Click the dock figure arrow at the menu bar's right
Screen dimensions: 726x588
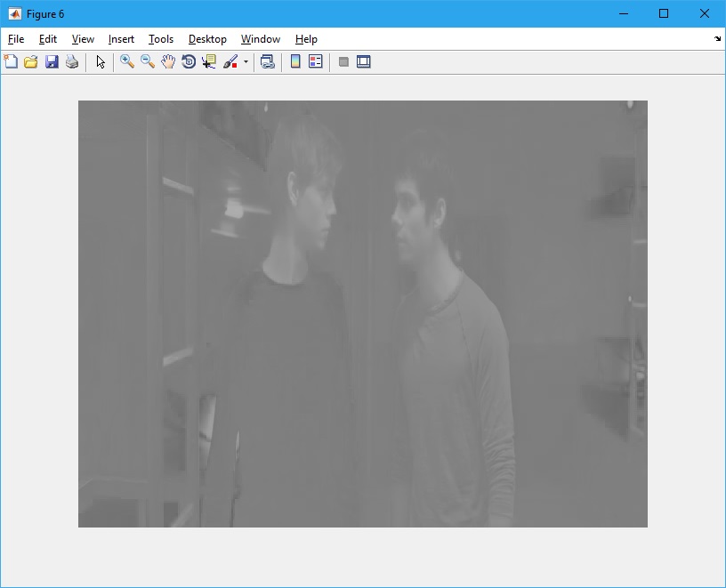pos(717,39)
